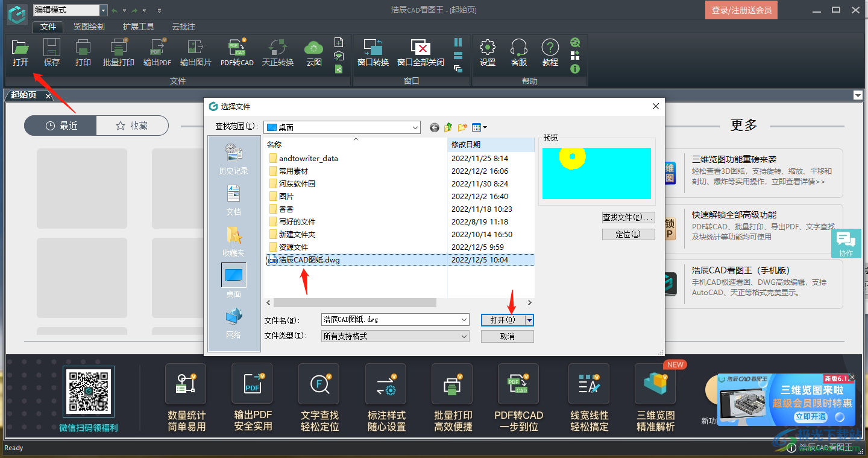Viewport: 868px width, 458px height.
Task: Click the 定位(L) button
Action: pyautogui.click(x=629, y=234)
